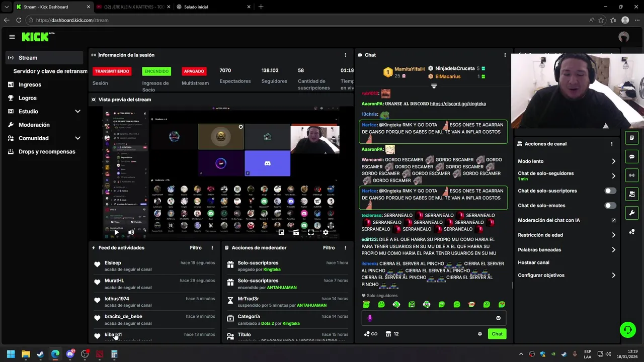The height and width of the screenshot is (362, 644).
Task: Open picture-in-picture on stream preview
Action: (281, 232)
